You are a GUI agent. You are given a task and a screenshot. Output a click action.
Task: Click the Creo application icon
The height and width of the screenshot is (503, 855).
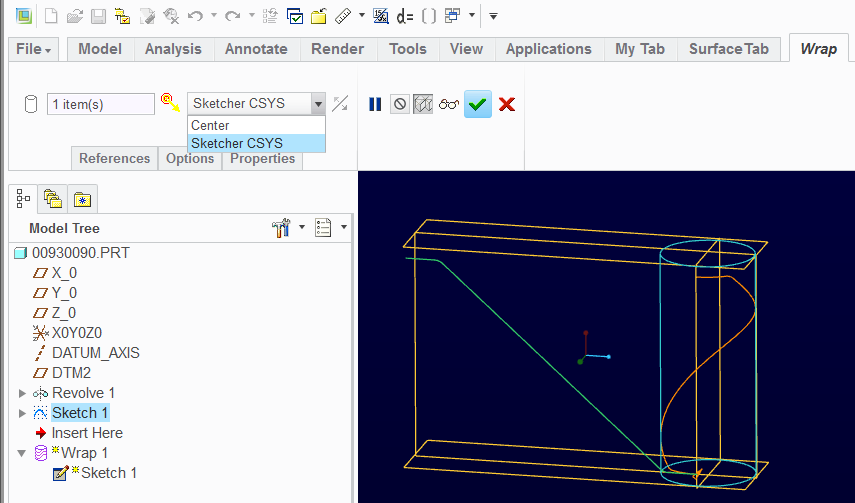(x=23, y=16)
